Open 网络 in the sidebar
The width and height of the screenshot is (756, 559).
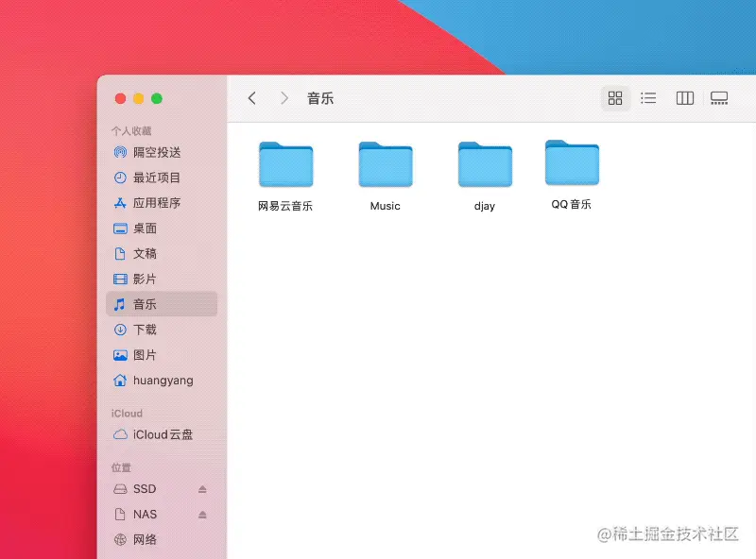pos(145,540)
